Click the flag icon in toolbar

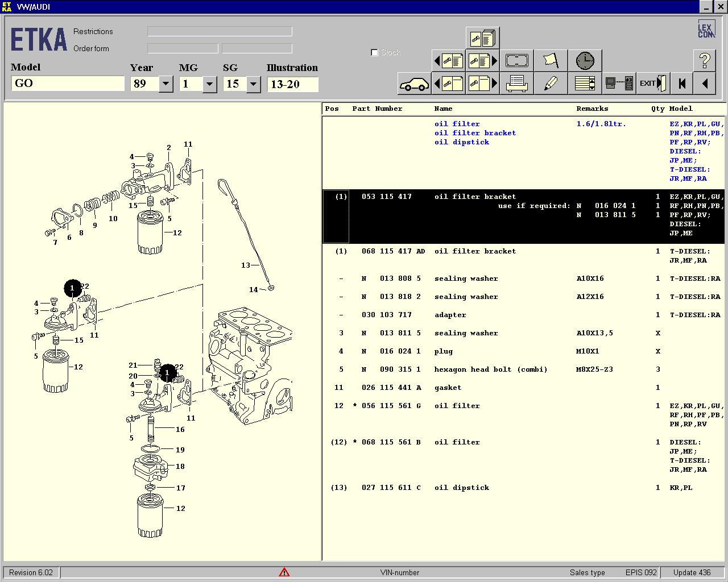tap(551, 60)
